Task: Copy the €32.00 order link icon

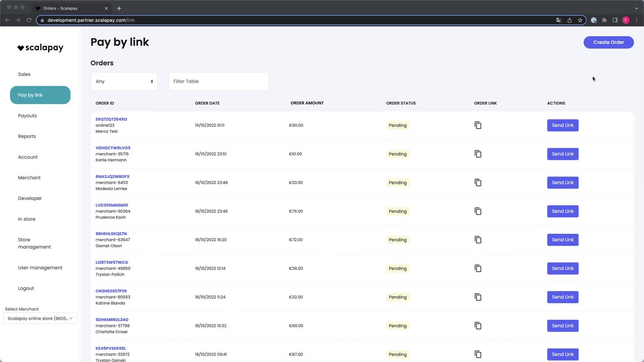Action: tap(478, 297)
